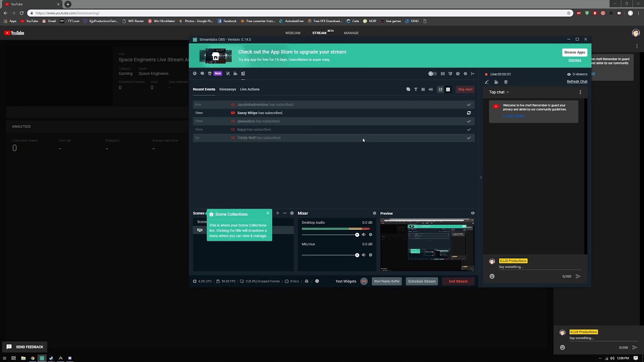Adjust the Desktop Audio volume slider
Image resolution: width=644 pixels, height=362 pixels.
[330, 235]
